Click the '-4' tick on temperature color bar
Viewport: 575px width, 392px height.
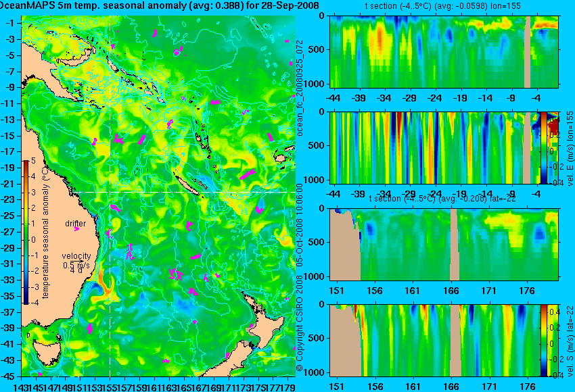(x=34, y=303)
